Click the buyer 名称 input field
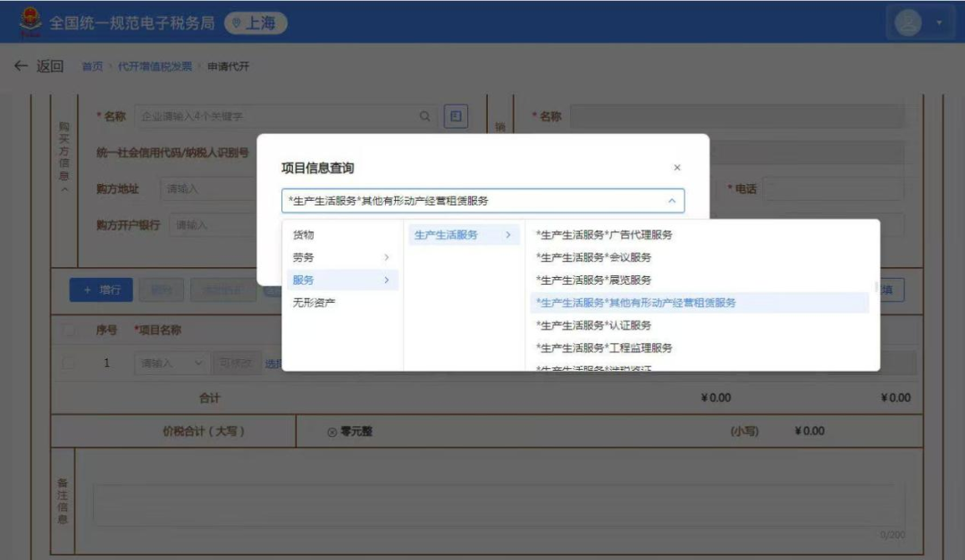 (x=286, y=116)
